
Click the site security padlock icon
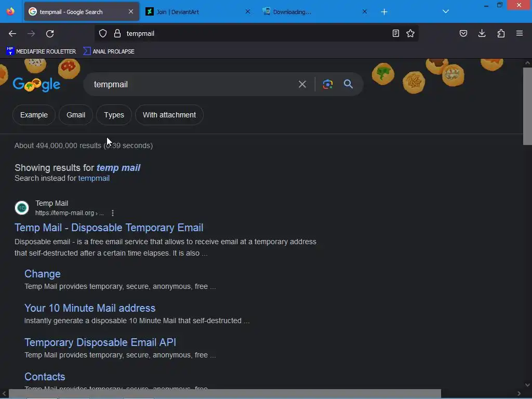[x=117, y=33]
